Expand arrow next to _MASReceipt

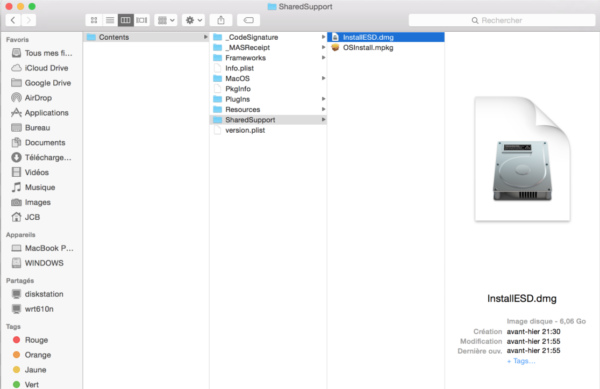pos(323,47)
